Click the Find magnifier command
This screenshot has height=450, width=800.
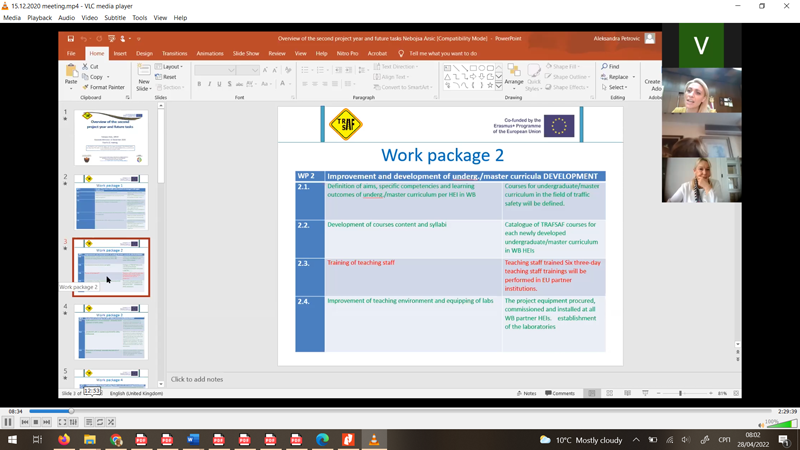click(610, 66)
